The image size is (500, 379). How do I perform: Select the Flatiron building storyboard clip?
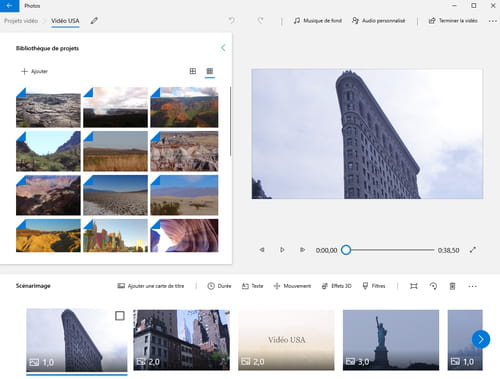click(x=77, y=340)
